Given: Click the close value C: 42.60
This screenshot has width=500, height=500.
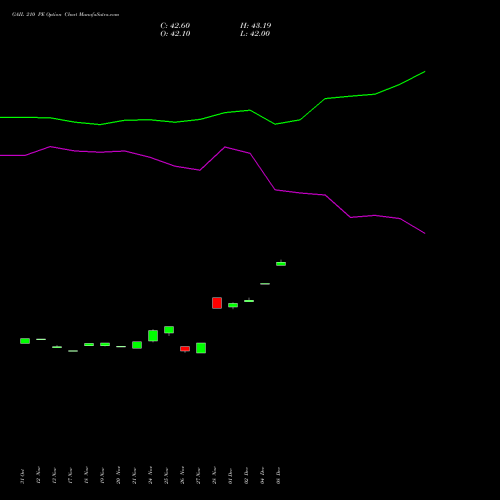Looking at the screenshot, I should click(175, 26).
